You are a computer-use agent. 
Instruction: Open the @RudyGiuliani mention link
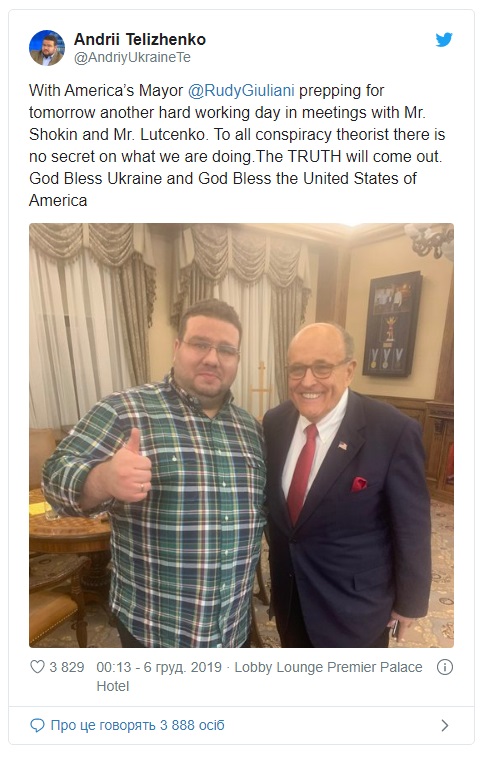click(241, 91)
